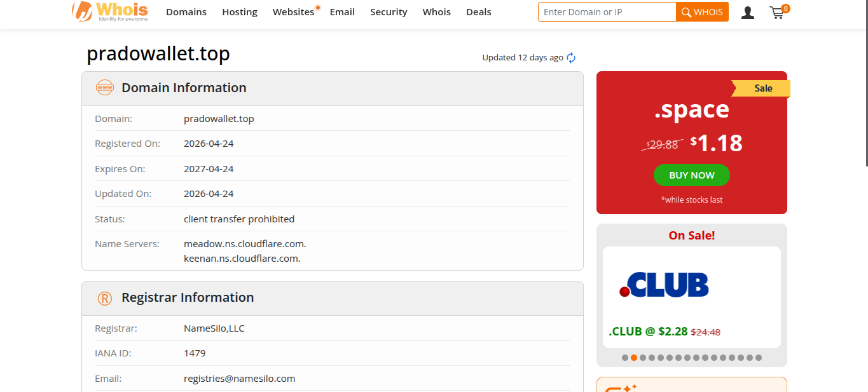Select meadow.ns.cloudflare.com name server

[245, 244]
